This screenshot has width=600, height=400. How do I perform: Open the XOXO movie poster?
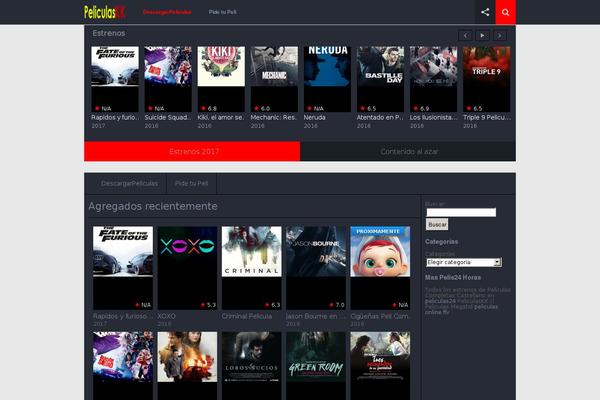tap(187, 268)
